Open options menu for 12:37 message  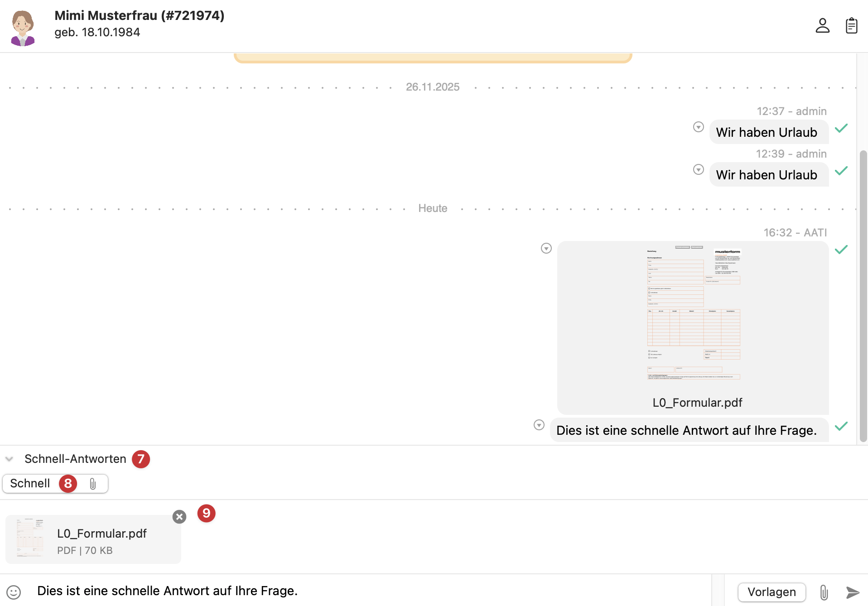tap(698, 127)
